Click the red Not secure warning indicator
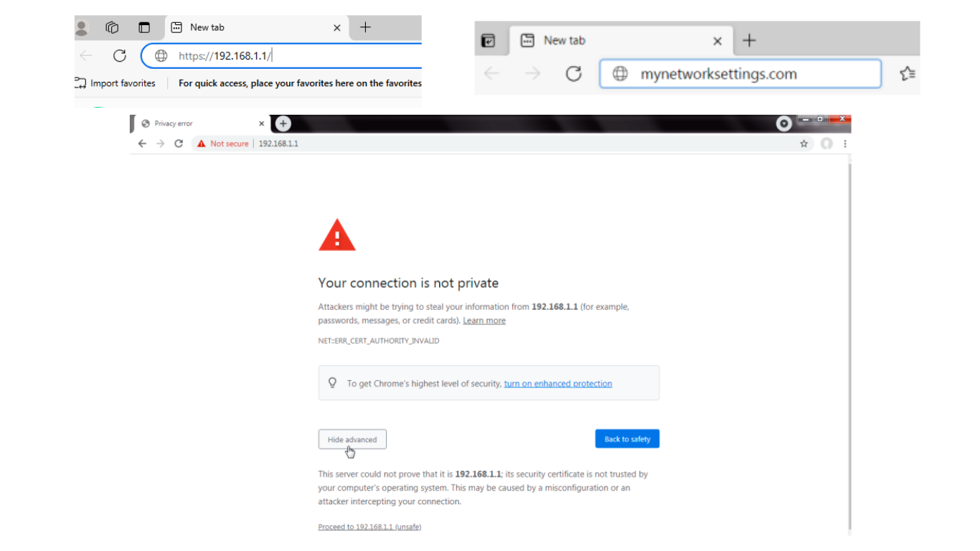980x551 pixels. [222, 143]
